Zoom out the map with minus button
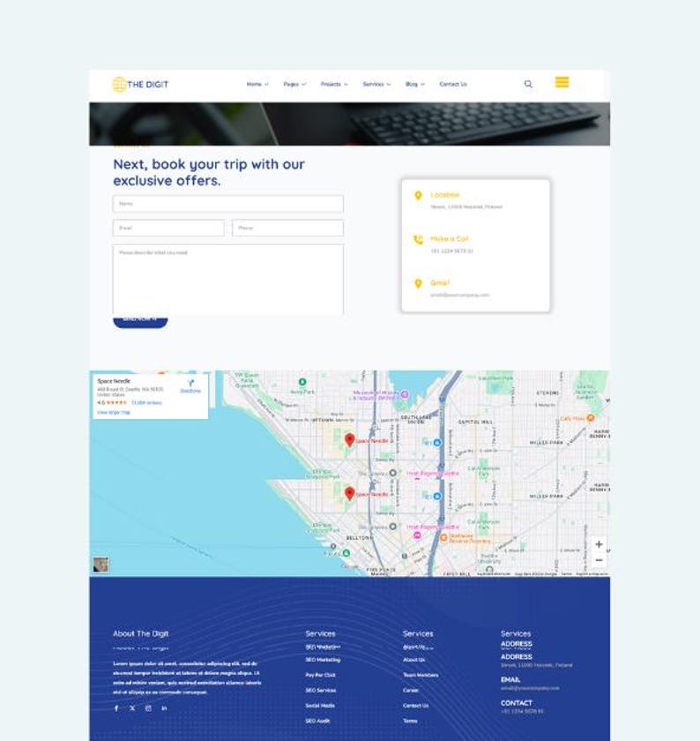Image resolution: width=700 pixels, height=741 pixels. 599,560
